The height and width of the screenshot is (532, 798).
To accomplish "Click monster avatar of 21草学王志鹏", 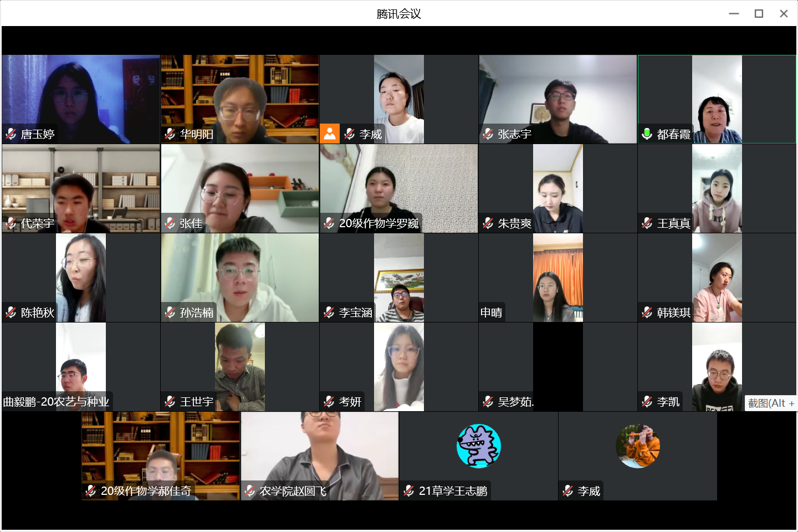I will tap(479, 446).
